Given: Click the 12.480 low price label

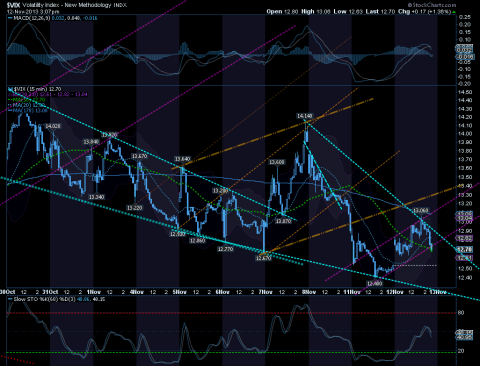Looking at the screenshot, I should (374, 283).
